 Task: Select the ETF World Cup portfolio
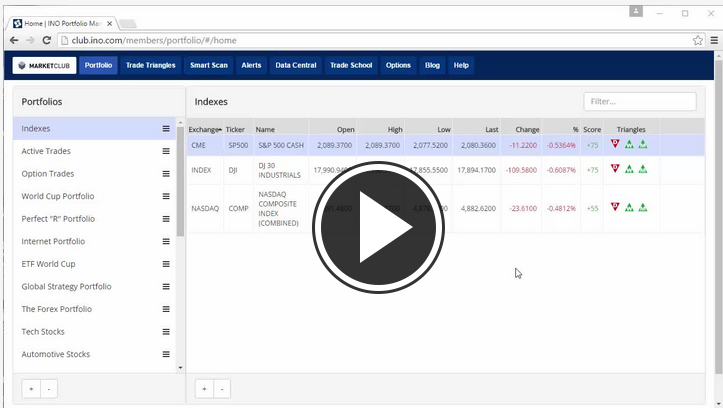tap(48, 264)
